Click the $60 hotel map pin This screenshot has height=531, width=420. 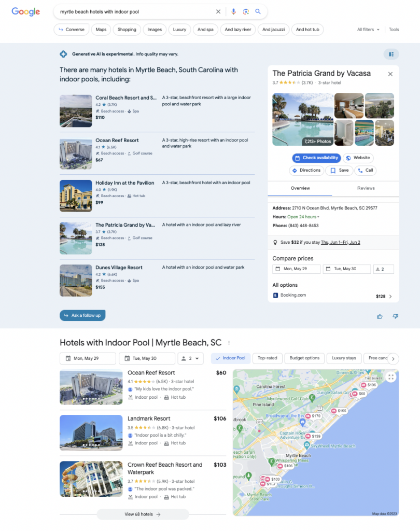click(x=359, y=394)
